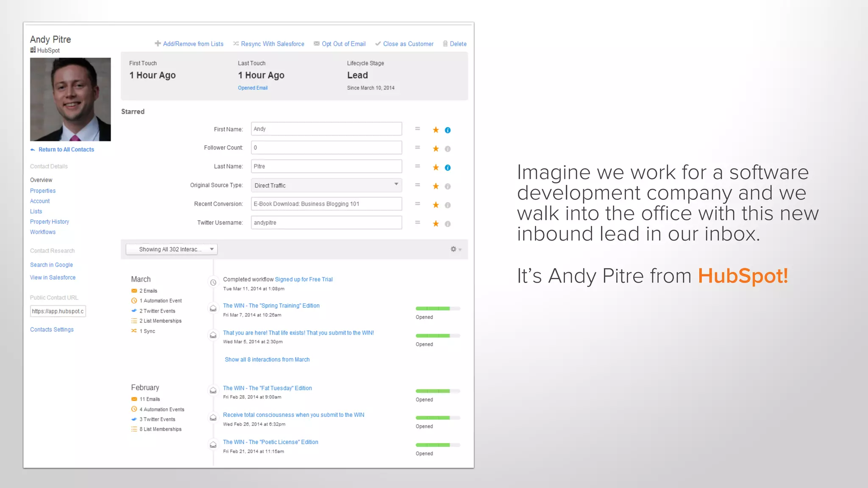Click open-rate bar for Spring Training Edition

438,308
